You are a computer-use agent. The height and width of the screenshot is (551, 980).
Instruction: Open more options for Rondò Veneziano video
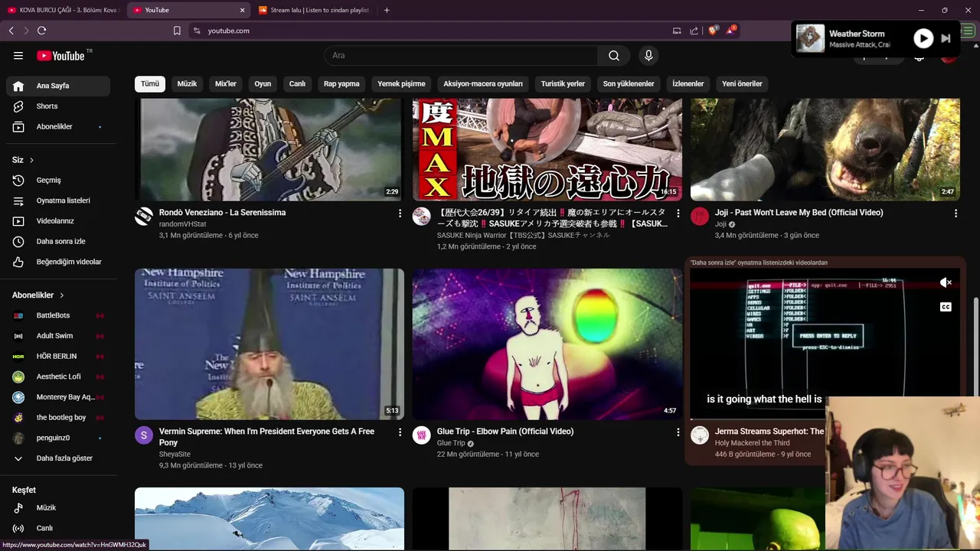(x=400, y=214)
